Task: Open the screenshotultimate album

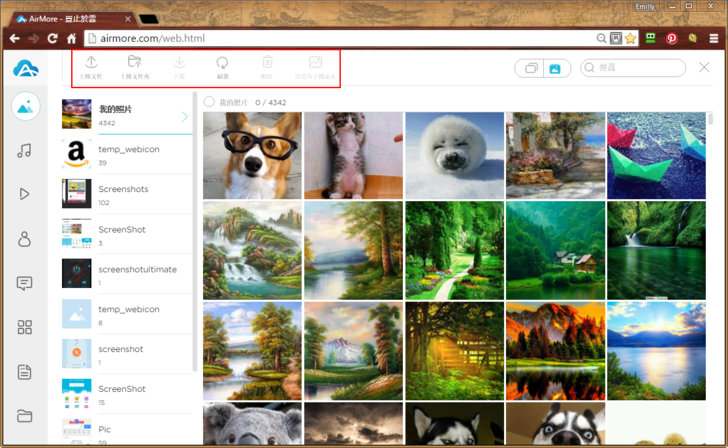Action: [x=127, y=274]
